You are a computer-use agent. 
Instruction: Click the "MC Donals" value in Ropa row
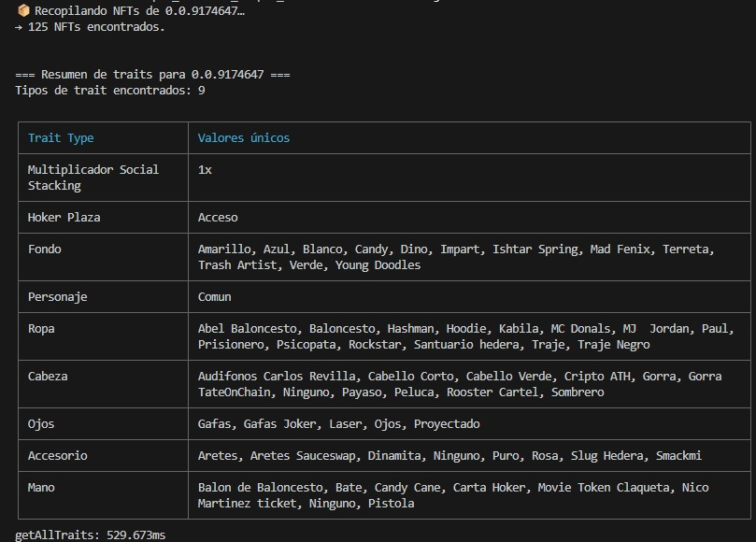[580, 329]
